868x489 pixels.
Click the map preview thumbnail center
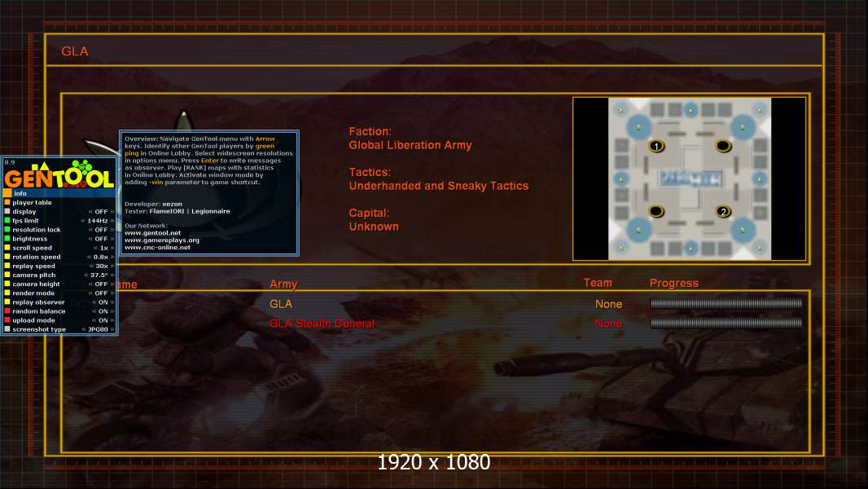point(689,178)
